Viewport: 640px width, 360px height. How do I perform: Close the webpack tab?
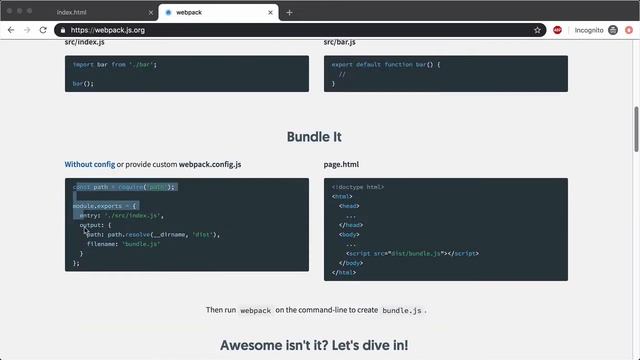pyautogui.click(x=270, y=13)
